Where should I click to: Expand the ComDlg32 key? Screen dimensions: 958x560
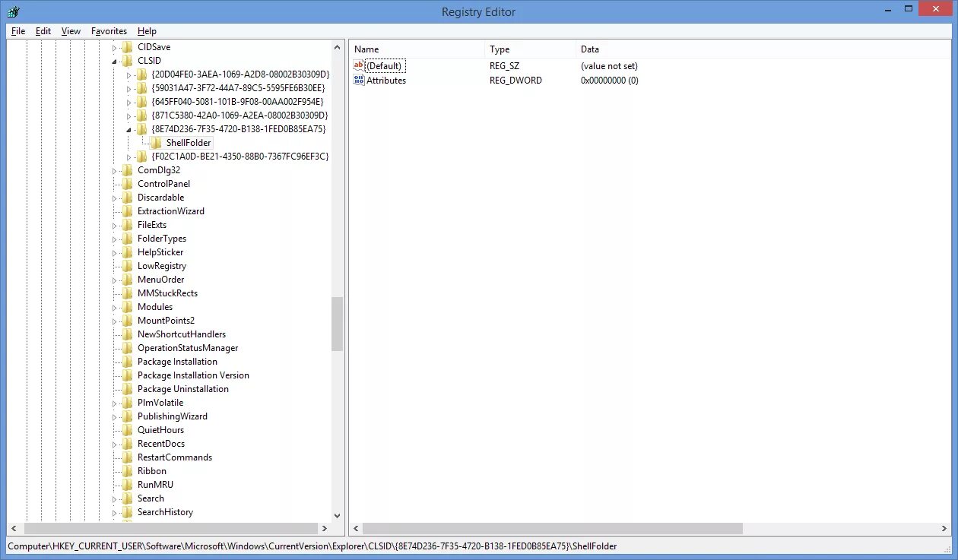(115, 170)
